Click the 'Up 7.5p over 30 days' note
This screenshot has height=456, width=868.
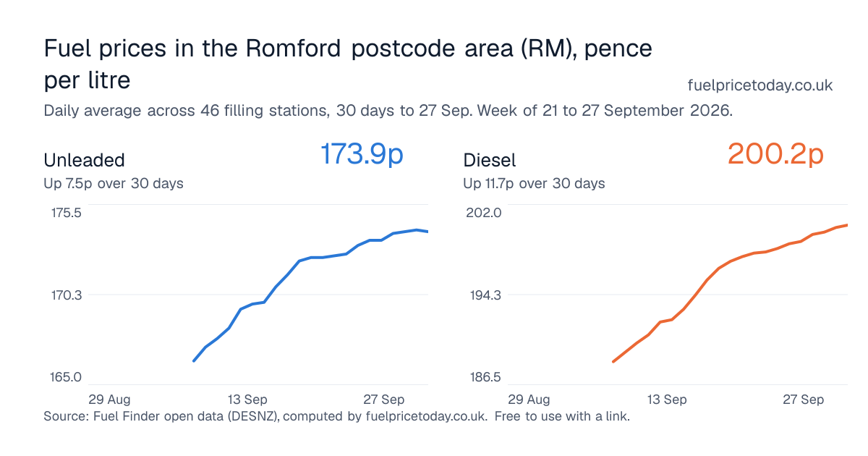[114, 183]
